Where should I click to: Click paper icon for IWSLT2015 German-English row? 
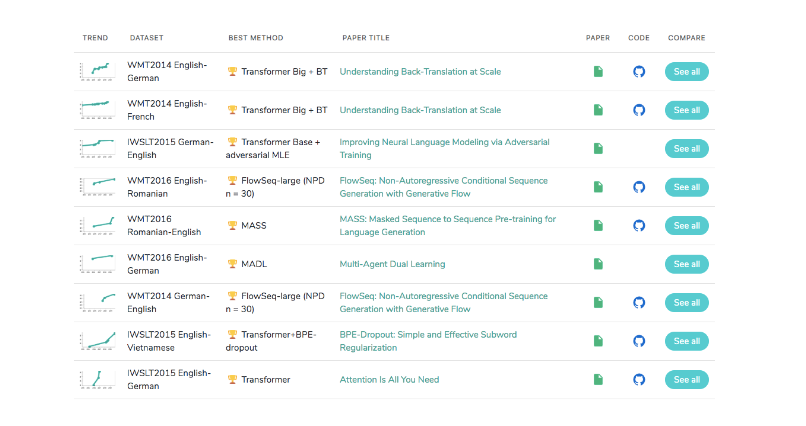coord(598,149)
